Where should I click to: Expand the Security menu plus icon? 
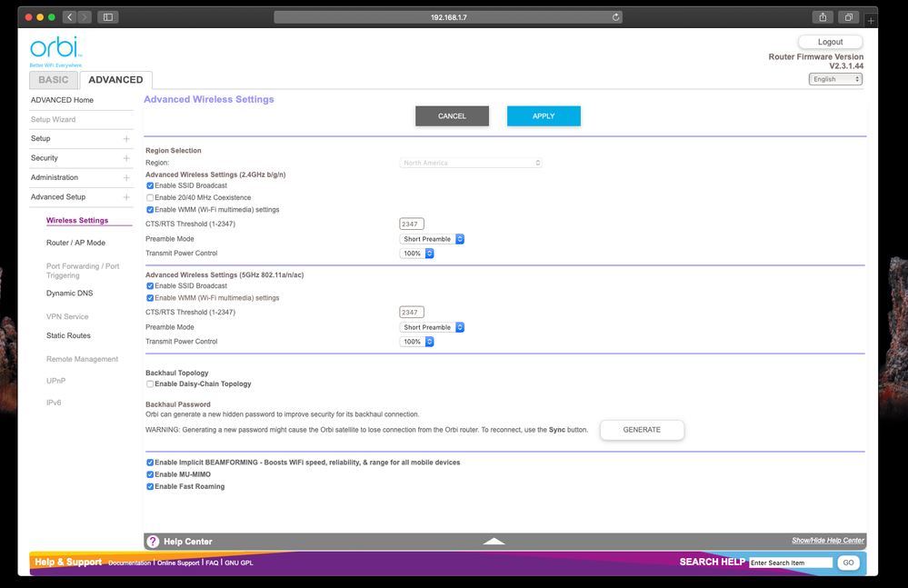coord(126,158)
